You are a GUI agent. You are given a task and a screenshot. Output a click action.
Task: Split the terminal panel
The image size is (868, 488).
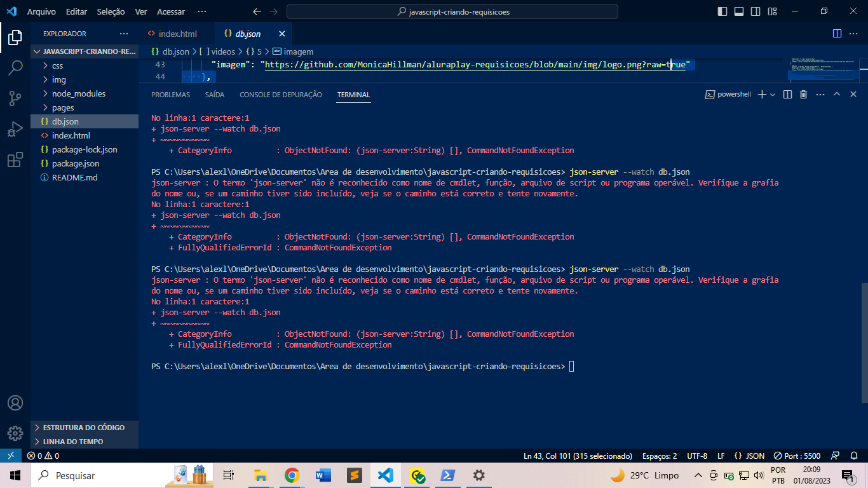787,94
